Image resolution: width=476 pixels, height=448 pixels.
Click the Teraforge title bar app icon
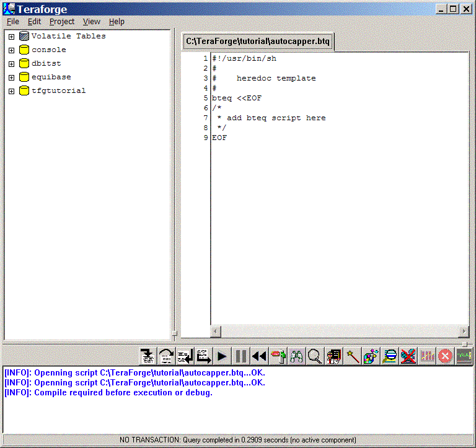click(x=9, y=9)
